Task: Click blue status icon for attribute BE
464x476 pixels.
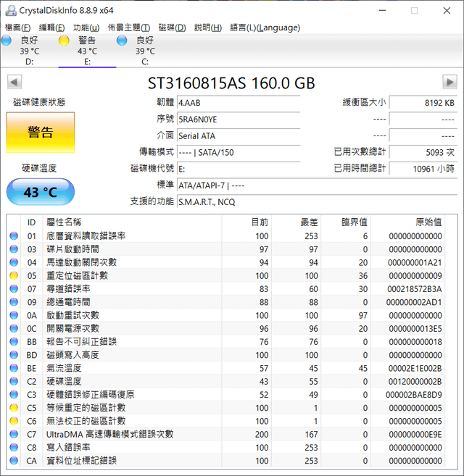Action: tap(14, 368)
